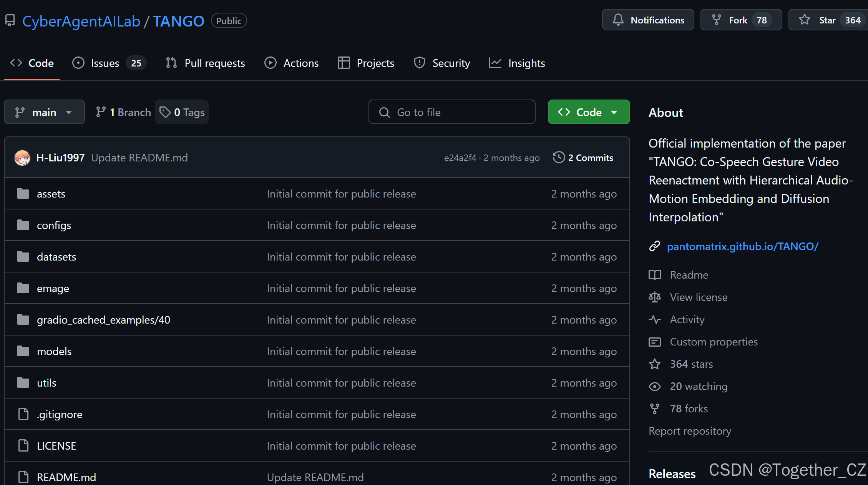This screenshot has height=485, width=868.
Task: Open the TANGO repository name link
Action: 179,21
